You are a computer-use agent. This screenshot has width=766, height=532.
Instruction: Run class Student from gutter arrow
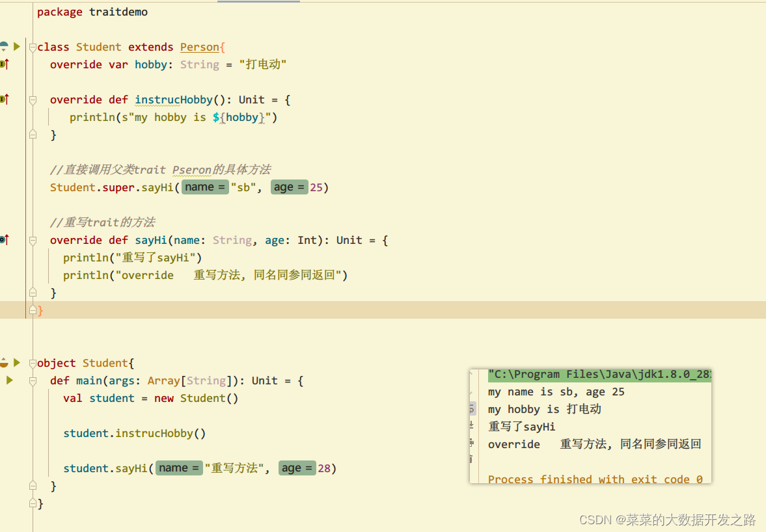[x=17, y=46]
